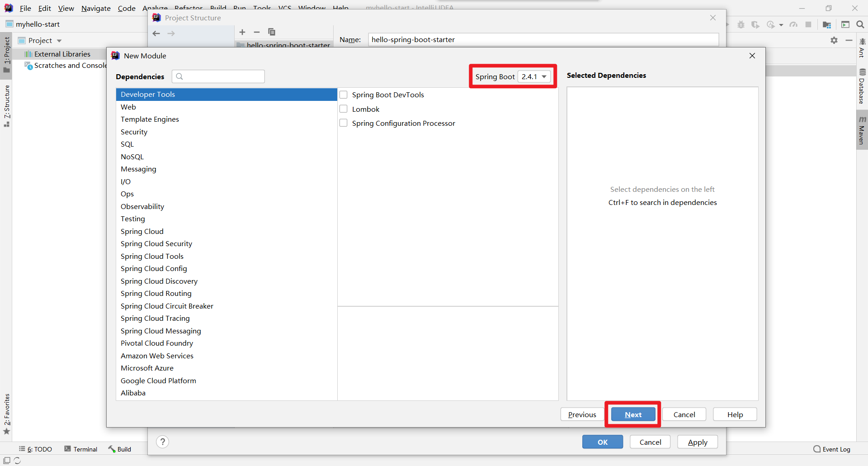The image size is (868, 466).
Task: Go forward with right arrow in Project Structure
Action: click(171, 33)
